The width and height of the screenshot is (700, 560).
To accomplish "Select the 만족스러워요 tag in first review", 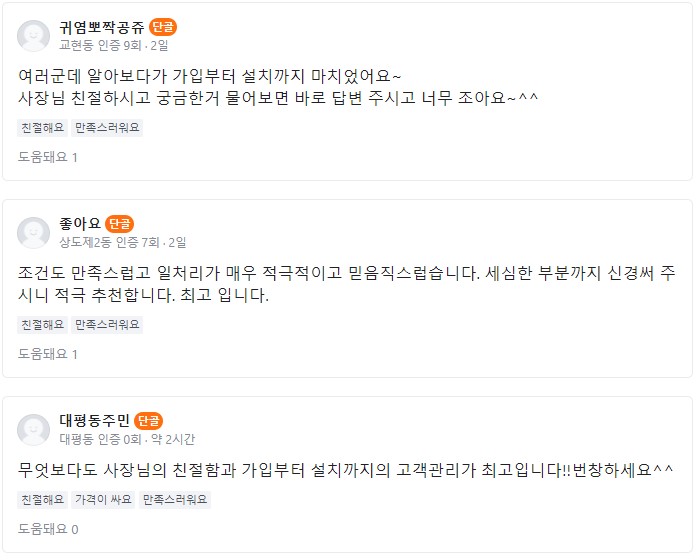I will click(107, 128).
